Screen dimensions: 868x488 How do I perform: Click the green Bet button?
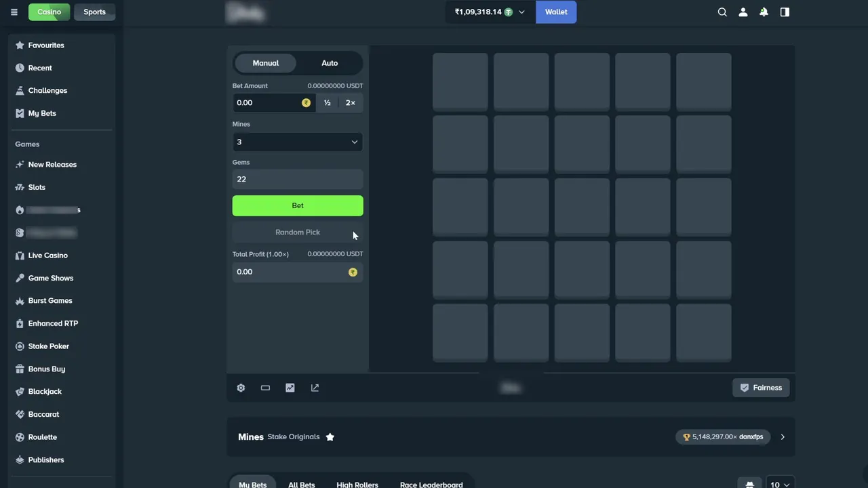(298, 205)
